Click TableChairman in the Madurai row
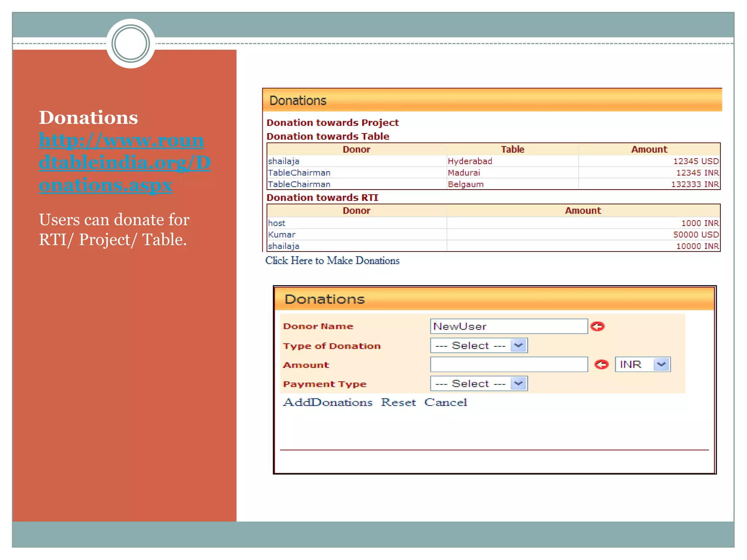The width and height of the screenshot is (747, 560). 357,173
